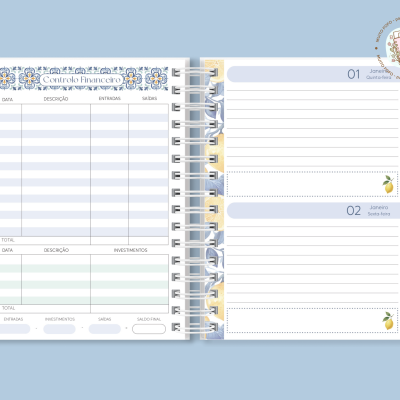Select the DESCRIÇÃO header of the investments table
This screenshot has width=400, height=400.
pos(56,250)
